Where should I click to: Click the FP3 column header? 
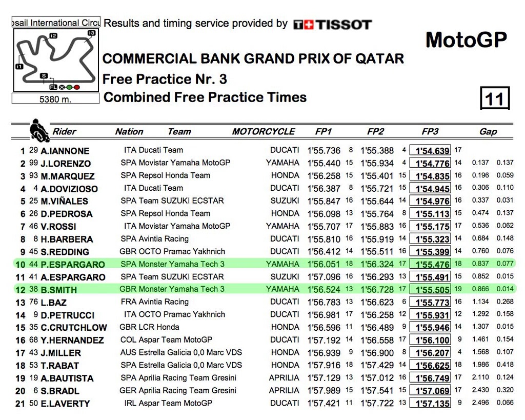(x=430, y=132)
